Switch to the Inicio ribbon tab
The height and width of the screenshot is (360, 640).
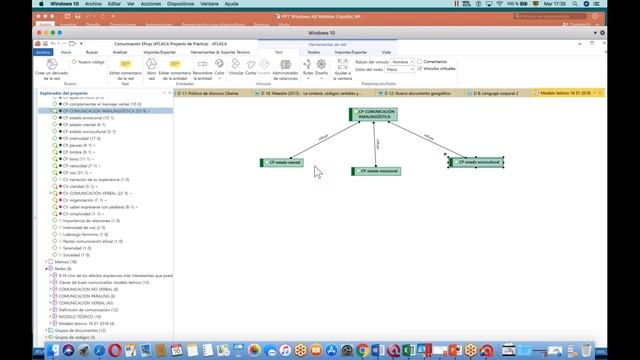point(66,52)
